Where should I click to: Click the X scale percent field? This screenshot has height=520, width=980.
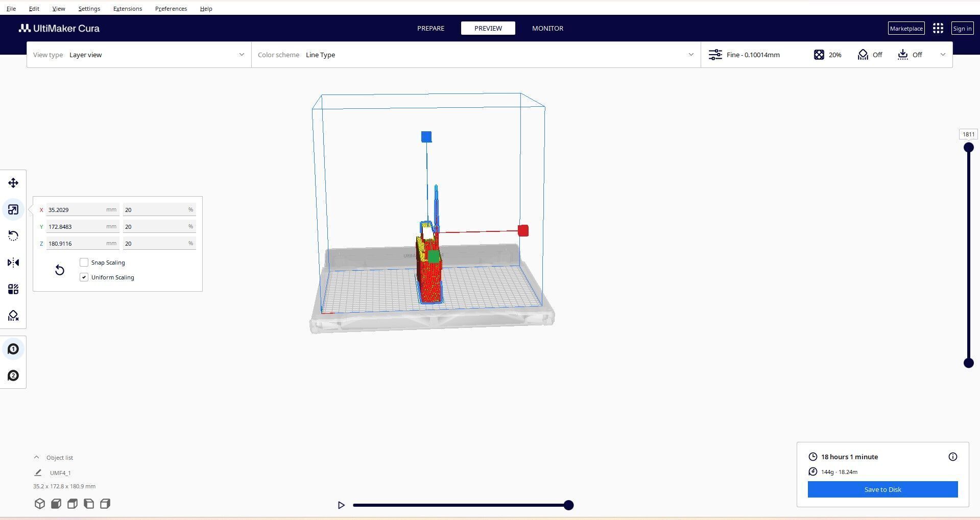pyautogui.click(x=159, y=209)
